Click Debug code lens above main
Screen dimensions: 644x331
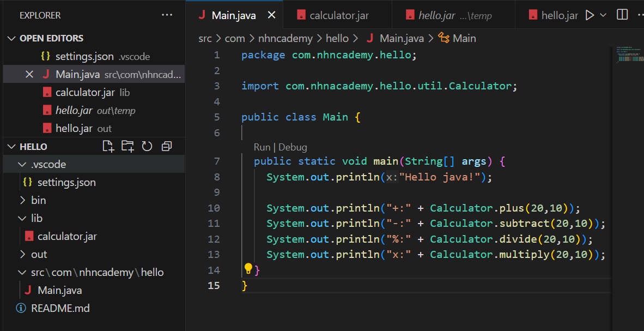tap(293, 147)
